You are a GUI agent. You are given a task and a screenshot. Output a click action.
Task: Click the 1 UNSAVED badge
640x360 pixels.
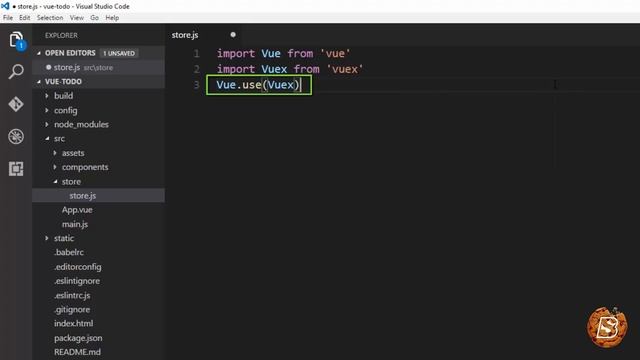tap(119, 53)
